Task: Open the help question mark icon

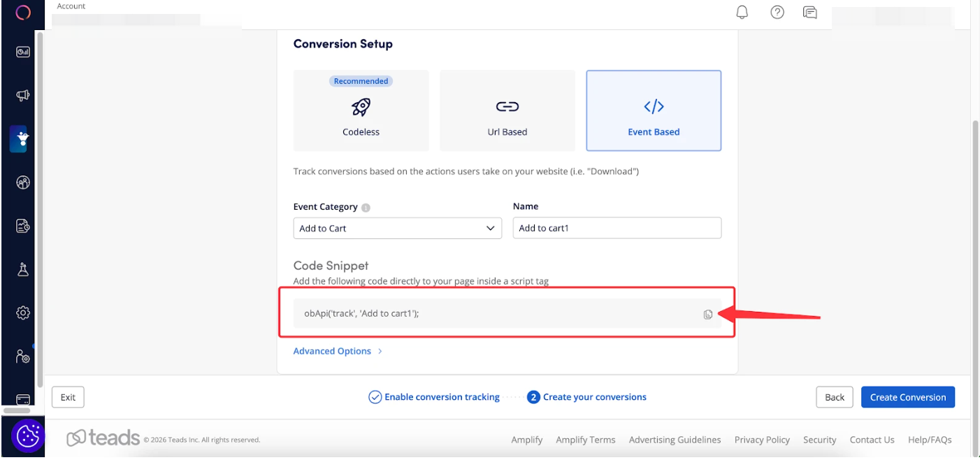Action: click(x=777, y=13)
